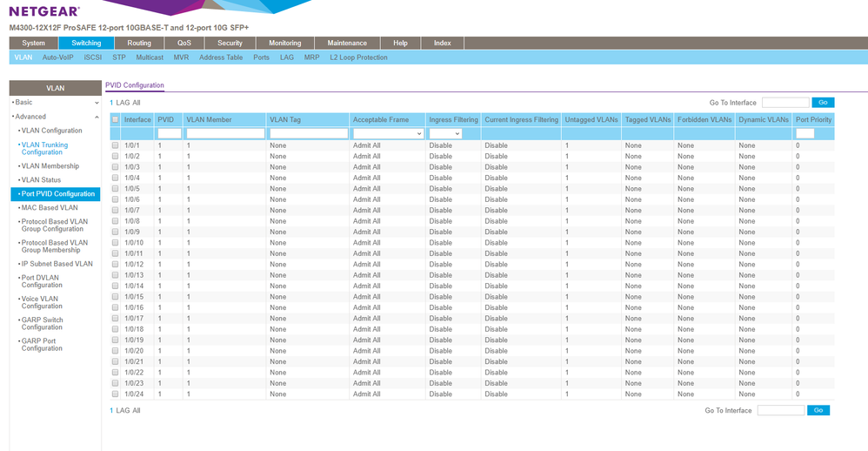Viewport: 868px width, 451px height.
Task: Open Voice VLAN Configuration
Action: point(42,302)
